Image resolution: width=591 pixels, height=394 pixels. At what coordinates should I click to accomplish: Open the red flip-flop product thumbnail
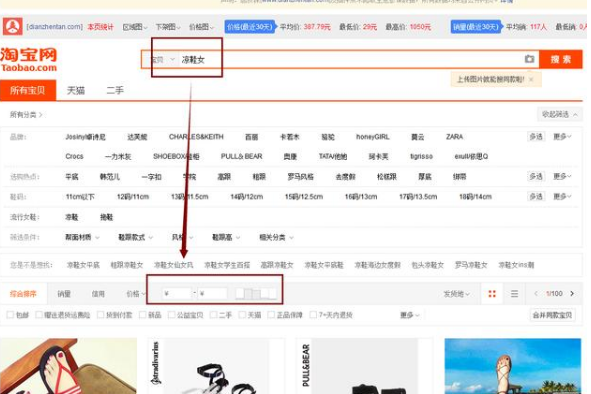point(69,366)
